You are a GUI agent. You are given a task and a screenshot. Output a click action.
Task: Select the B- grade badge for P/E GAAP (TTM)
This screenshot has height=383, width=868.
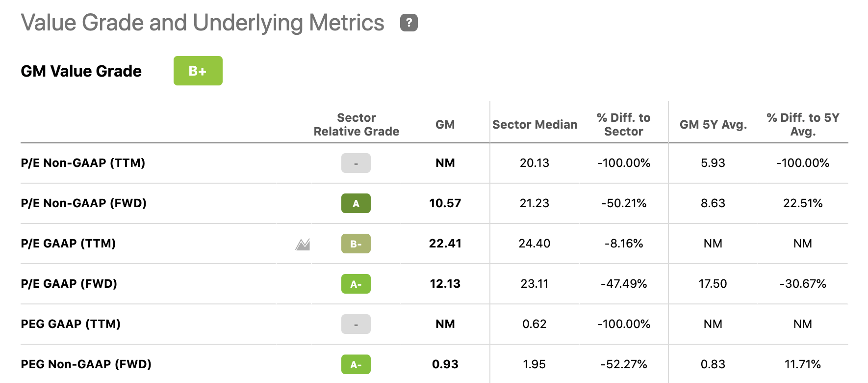click(x=356, y=244)
